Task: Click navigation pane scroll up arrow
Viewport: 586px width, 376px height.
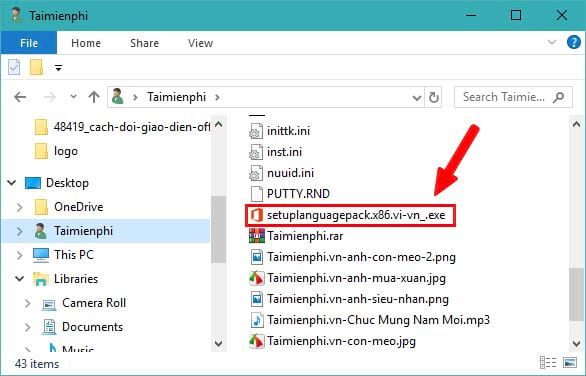Action: click(219, 124)
